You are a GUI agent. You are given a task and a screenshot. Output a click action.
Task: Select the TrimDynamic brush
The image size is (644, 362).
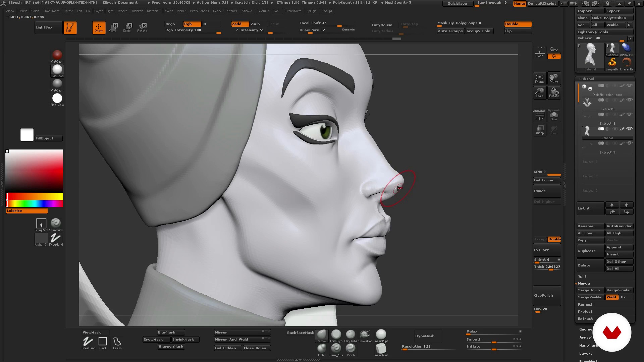(x=336, y=336)
